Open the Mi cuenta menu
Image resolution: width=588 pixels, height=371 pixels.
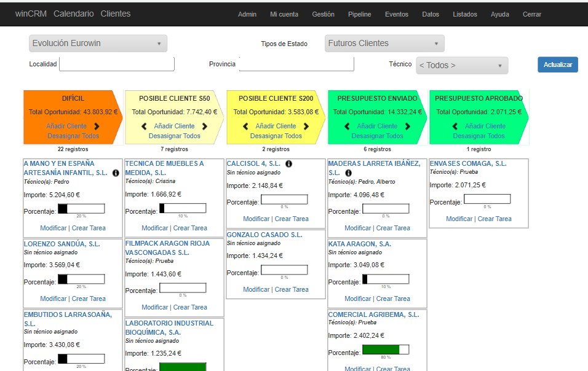284,14
